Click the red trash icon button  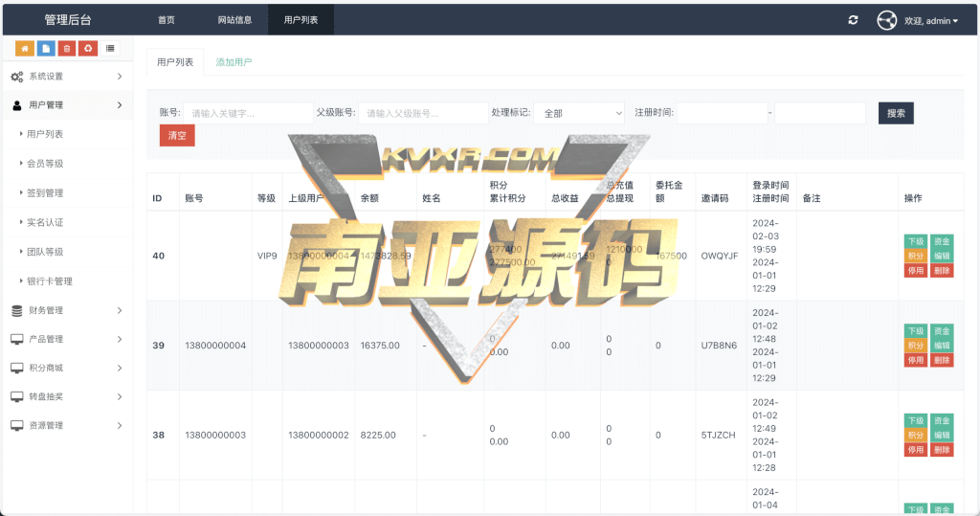click(67, 48)
